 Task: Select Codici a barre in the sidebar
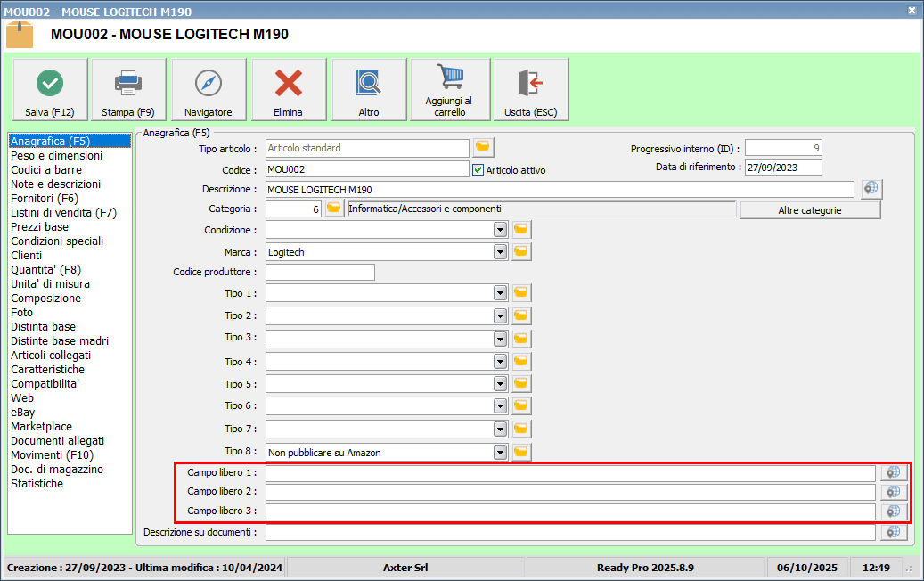coord(46,169)
